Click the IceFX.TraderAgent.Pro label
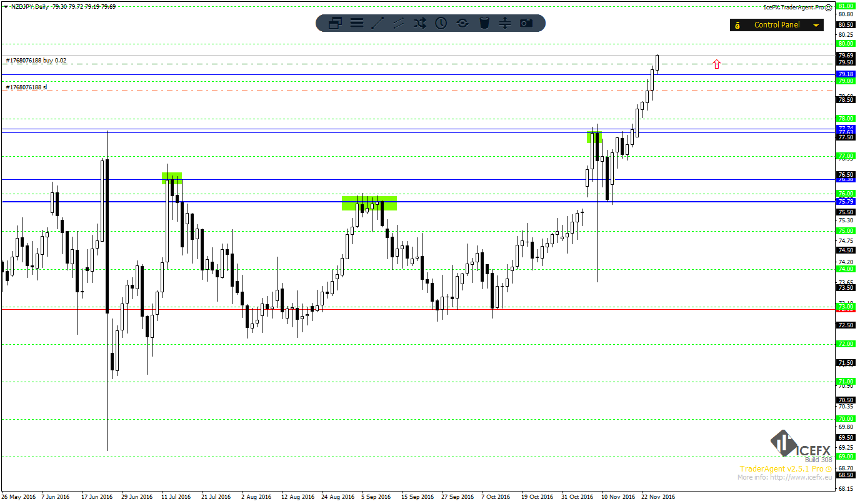The image size is (860, 504). tap(794, 7)
